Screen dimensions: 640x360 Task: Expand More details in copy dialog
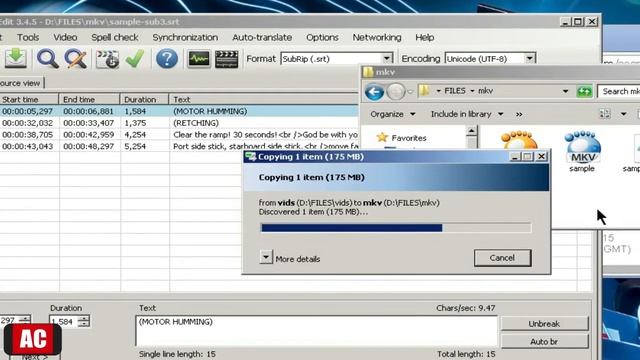[266, 257]
